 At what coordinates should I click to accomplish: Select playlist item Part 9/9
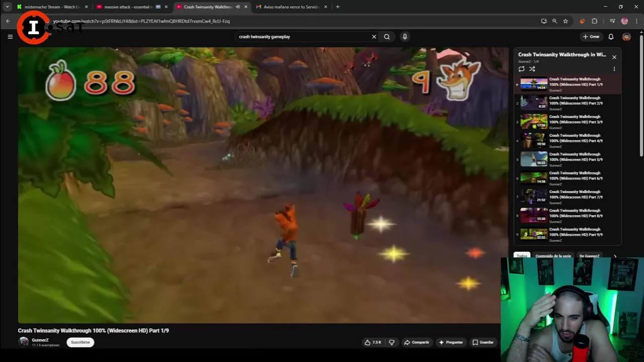pyautogui.click(x=568, y=234)
